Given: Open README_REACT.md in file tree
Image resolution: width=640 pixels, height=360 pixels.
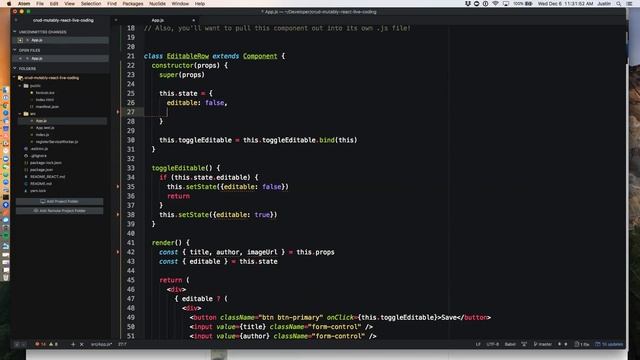Looking at the screenshot, I should click(x=47, y=177).
